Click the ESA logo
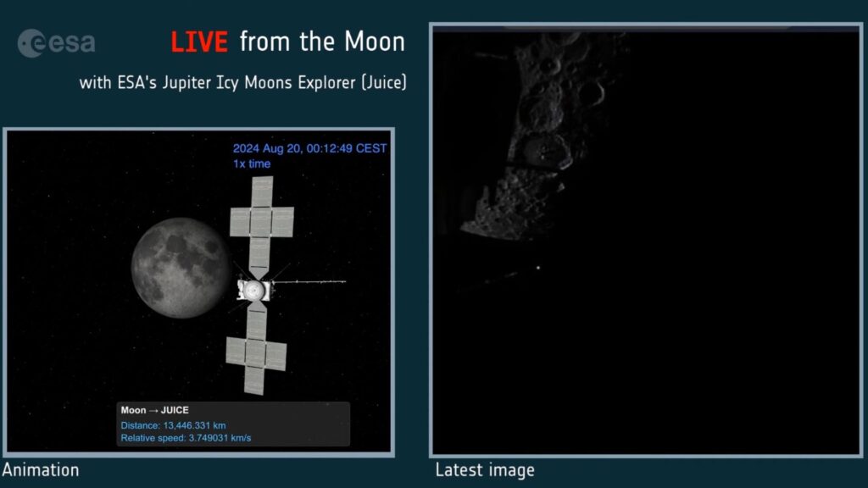The width and height of the screenshot is (868, 488). (56, 43)
